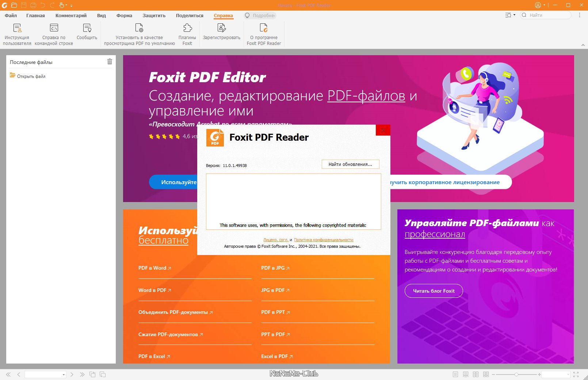Open the Комментарий tab
This screenshot has width=588, height=380.
71,16
